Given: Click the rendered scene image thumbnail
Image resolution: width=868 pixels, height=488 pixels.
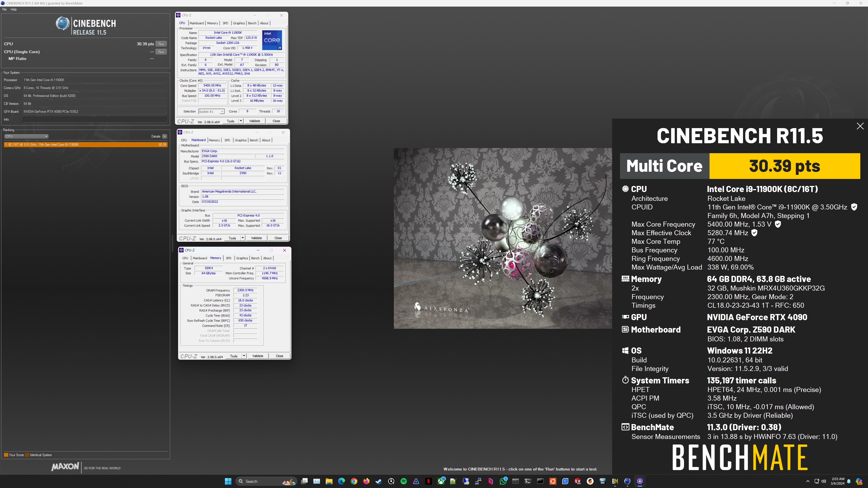Looking at the screenshot, I should click(503, 238).
